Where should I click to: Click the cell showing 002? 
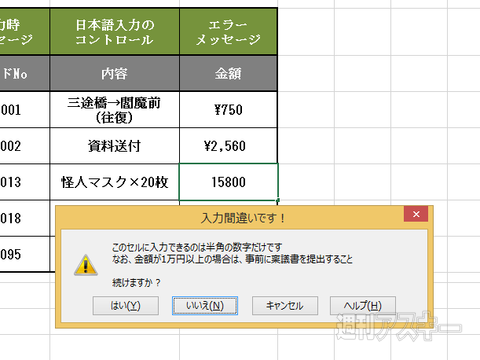[x=25, y=146]
